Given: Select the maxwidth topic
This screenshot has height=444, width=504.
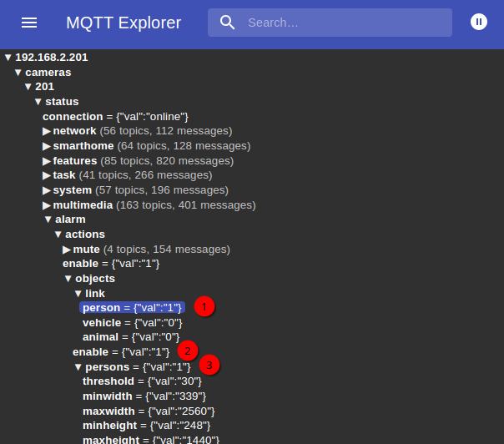Looking at the screenshot, I should coord(149,411).
